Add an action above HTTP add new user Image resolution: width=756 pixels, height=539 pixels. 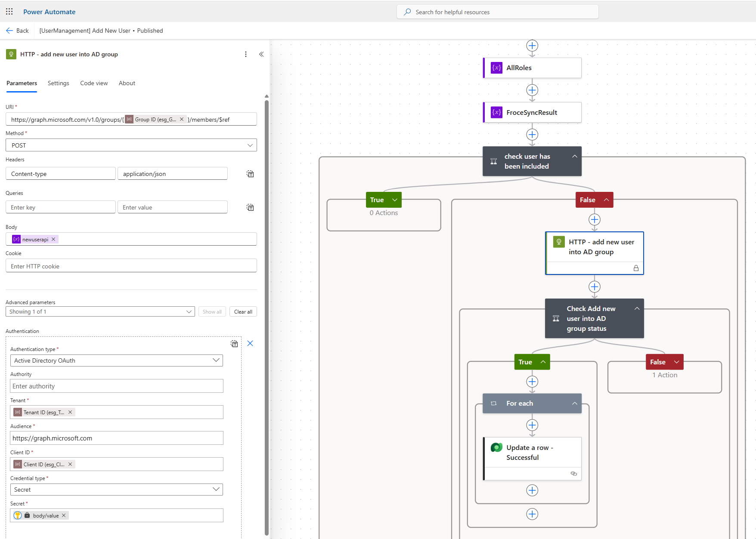point(595,220)
